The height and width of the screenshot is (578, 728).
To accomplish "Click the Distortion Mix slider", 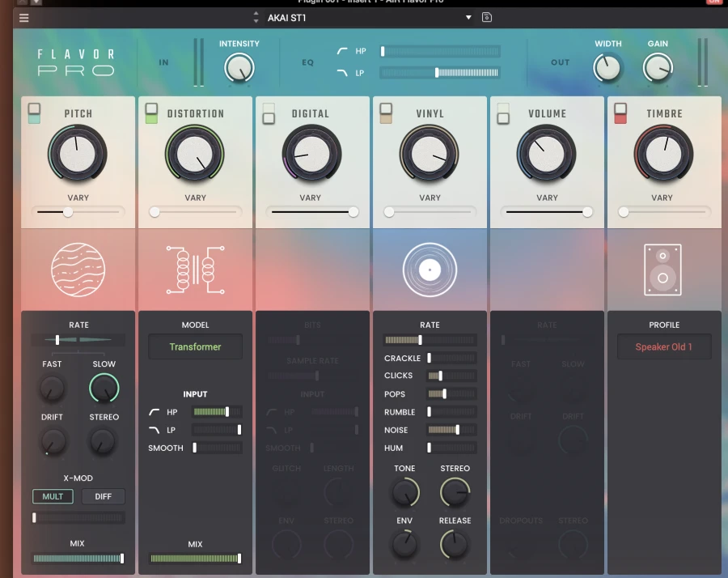I will (195, 559).
